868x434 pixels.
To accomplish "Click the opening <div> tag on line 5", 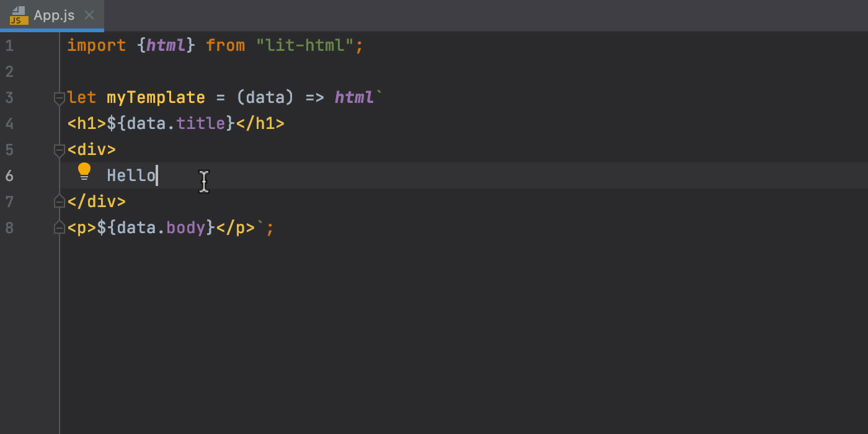I will tap(92, 149).
